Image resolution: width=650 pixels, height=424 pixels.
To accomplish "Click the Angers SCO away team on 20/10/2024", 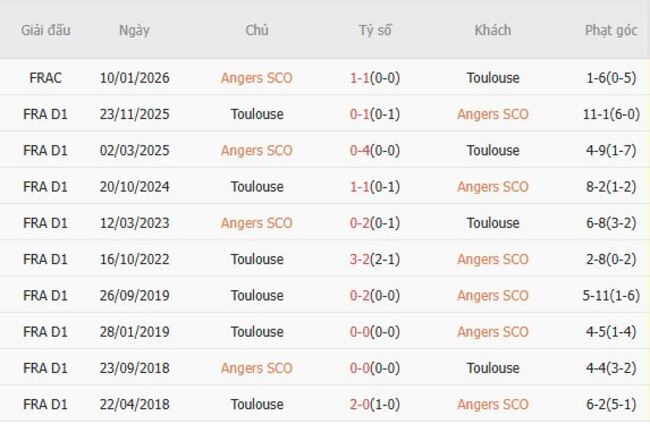I will (x=492, y=186).
